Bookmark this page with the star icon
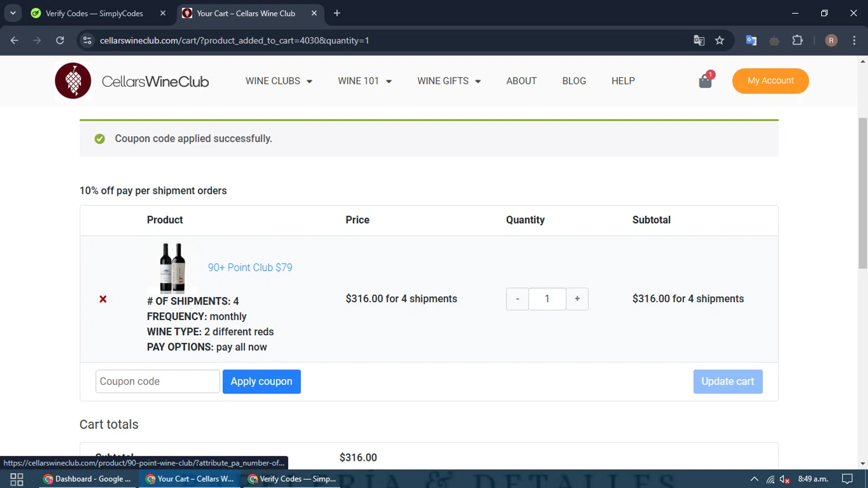The width and height of the screenshot is (868, 488). [x=719, y=41]
